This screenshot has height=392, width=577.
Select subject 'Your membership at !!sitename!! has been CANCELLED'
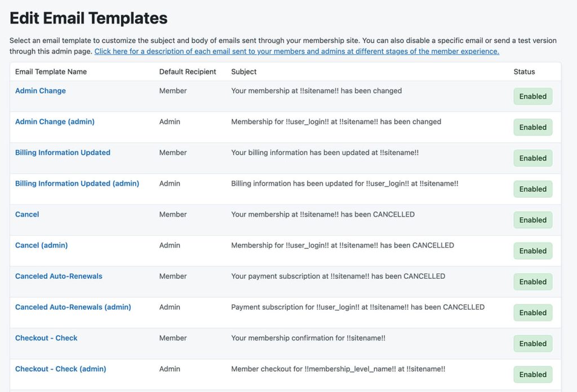[x=323, y=215]
